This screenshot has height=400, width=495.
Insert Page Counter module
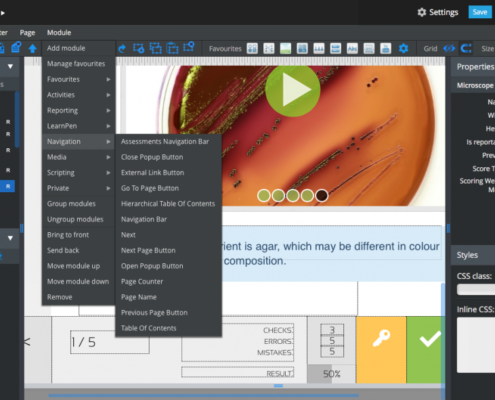(168, 282)
